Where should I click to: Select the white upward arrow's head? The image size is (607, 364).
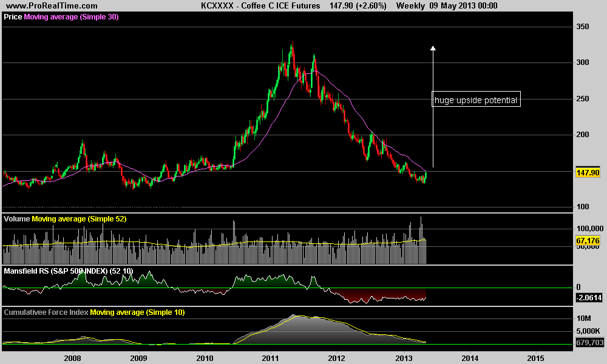pos(433,49)
